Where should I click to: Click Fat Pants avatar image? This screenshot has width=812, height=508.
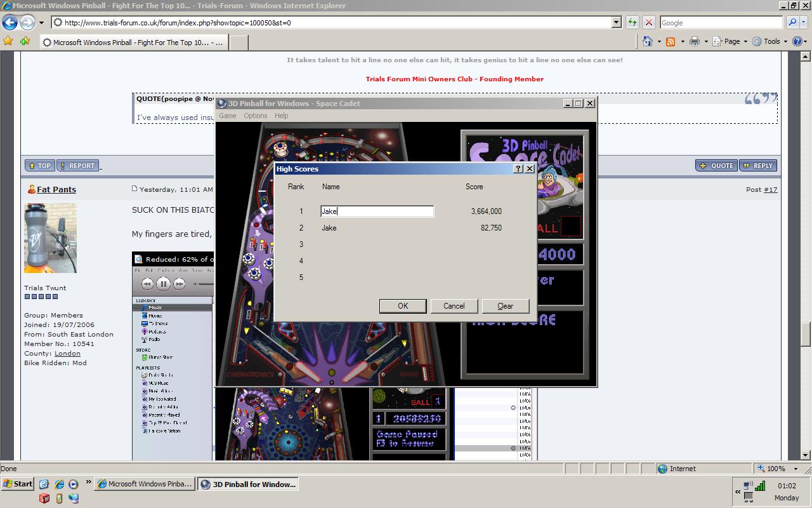point(50,238)
